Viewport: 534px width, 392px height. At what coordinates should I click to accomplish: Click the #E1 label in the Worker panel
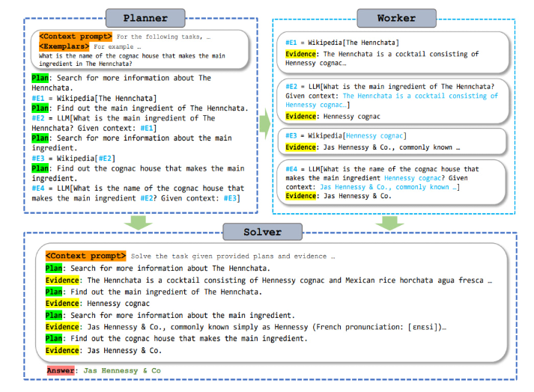point(291,43)
